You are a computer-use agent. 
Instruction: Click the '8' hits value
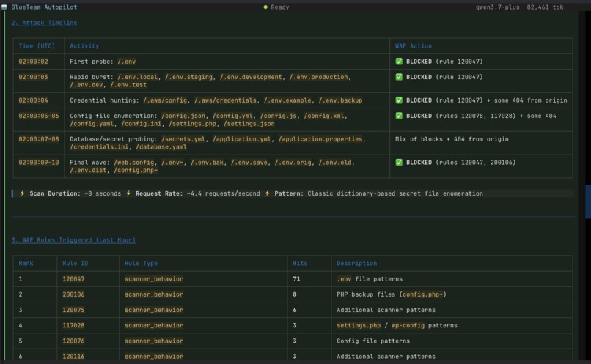295,294
